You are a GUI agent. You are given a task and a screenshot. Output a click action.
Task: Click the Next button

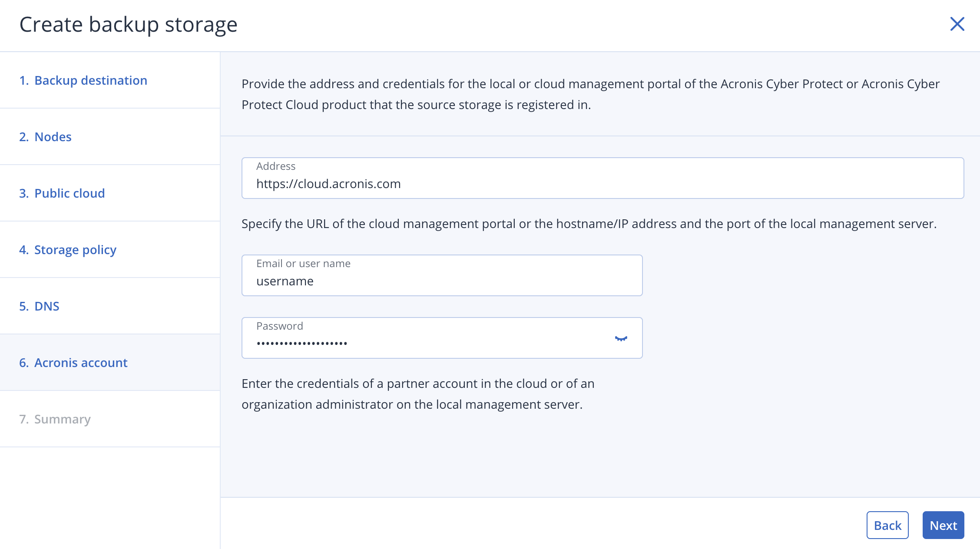pos(943,525)
